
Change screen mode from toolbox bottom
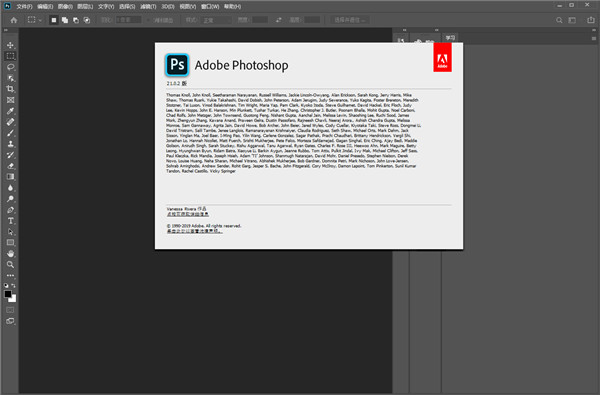(10, 321)
